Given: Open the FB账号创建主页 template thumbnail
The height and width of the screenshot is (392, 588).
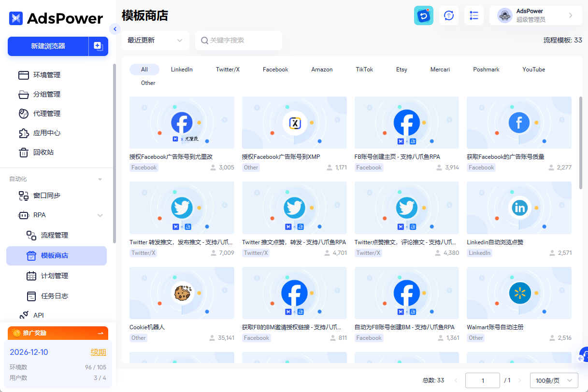Looking at the screenshot, I should (x=407, y=123).
